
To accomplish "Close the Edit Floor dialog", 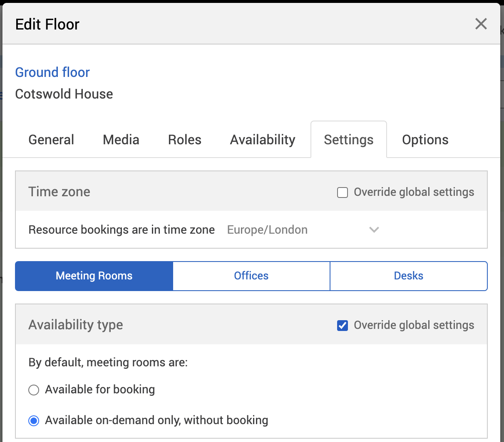I will (x=481, y=24).
